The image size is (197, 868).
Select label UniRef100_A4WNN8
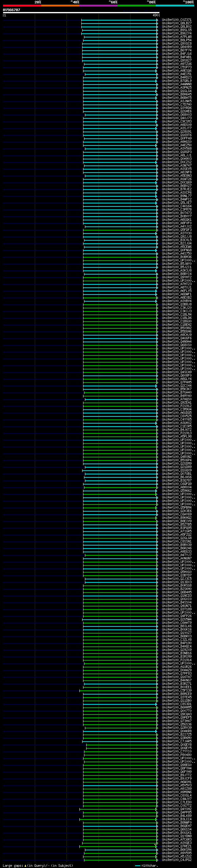point(176,84)
